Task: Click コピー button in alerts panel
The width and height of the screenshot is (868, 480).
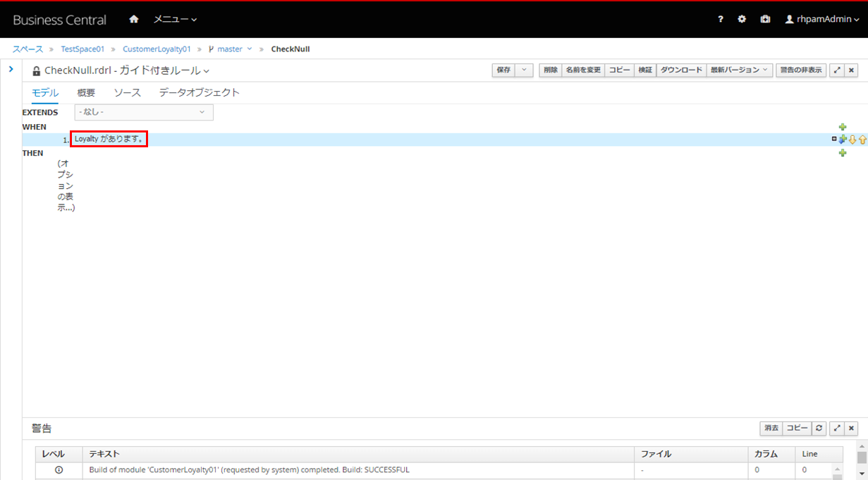Action: pyautogui.click(x=797, y=428)
